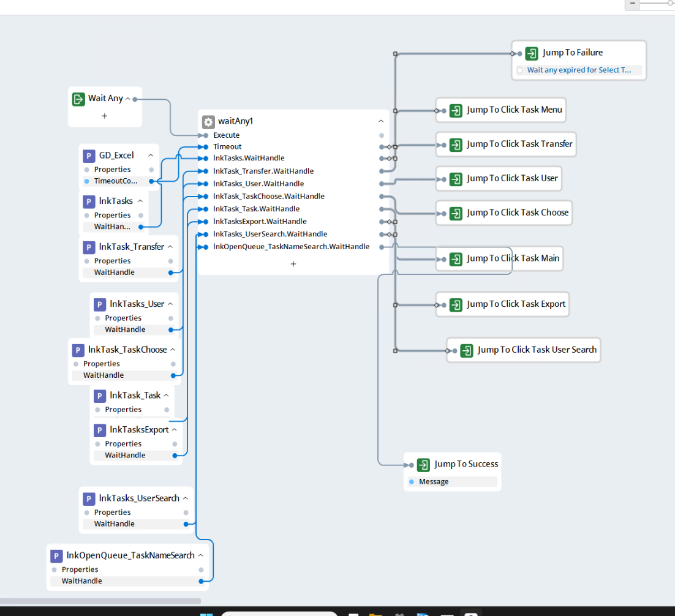Select the InkTask_TaskChoose P icon
675x616 pixels.
click(x=78, y=350)
